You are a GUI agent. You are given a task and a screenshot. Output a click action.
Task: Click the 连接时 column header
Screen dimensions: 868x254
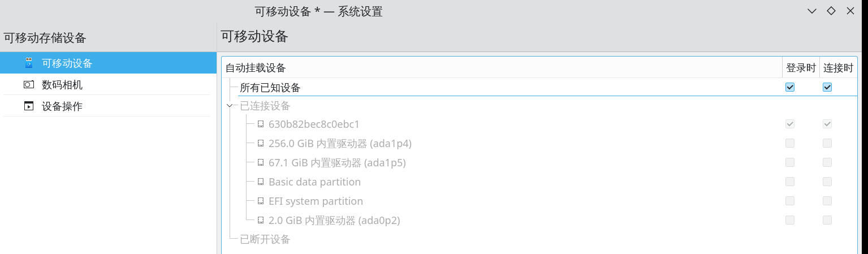click(x=838, y=68)
